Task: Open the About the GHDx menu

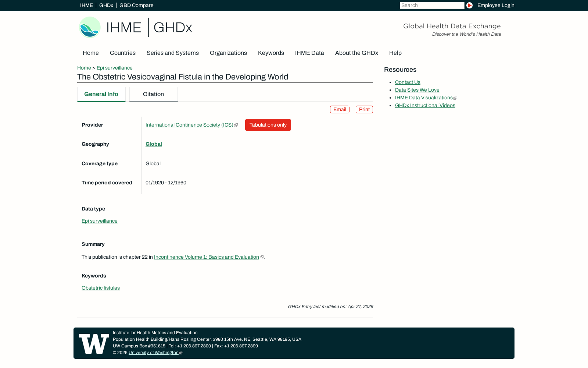Action: pyautogui.click(x=356, y=53)
